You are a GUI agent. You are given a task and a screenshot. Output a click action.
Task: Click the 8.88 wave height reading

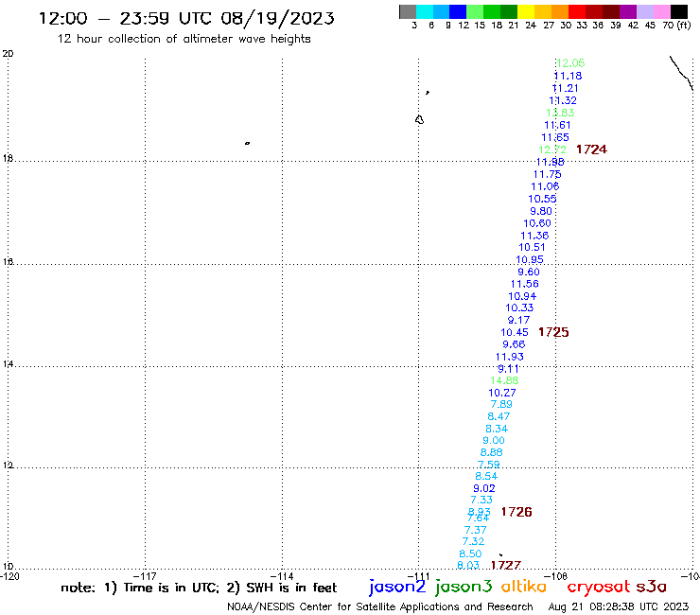pos(492,452)
